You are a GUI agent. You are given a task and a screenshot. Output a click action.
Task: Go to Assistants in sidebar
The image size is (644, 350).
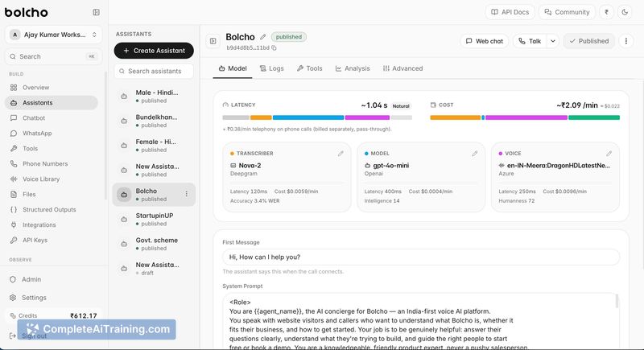click(x=52, y=102)
